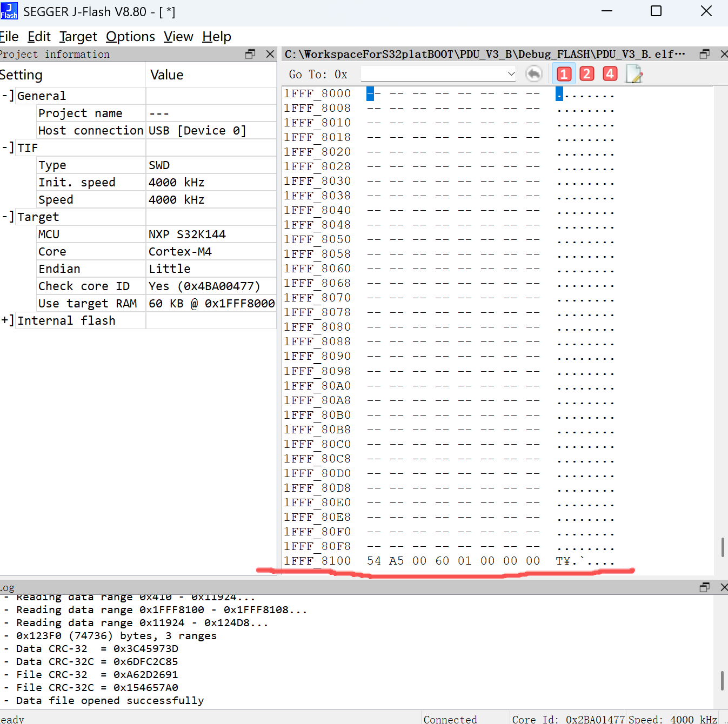Viewport: 728px width, 724px height.
Task: Undock the Log panel
Action: [705, 587]
